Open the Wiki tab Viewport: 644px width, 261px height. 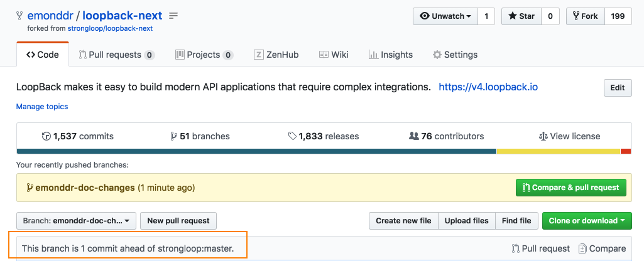(x=334, y=55)
